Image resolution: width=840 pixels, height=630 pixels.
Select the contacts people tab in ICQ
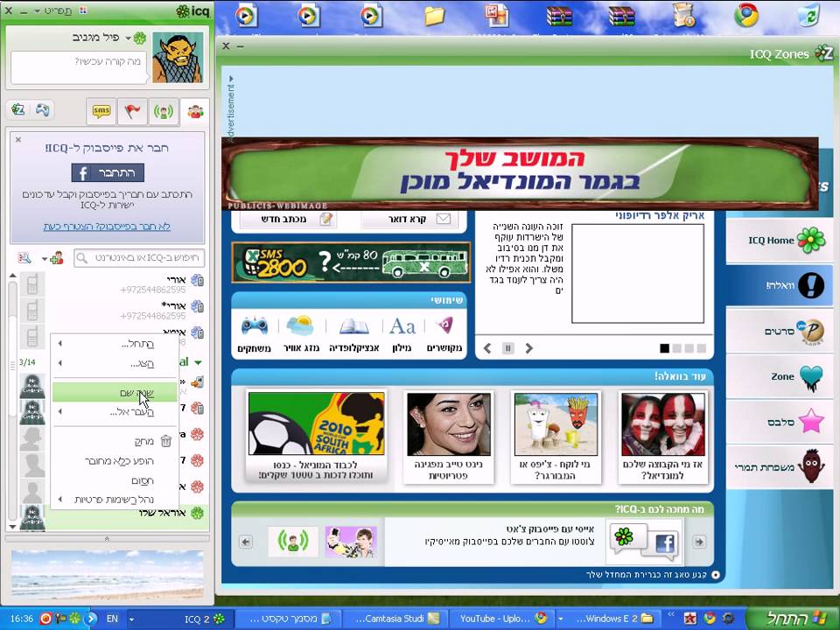click(x=195, y=111)
